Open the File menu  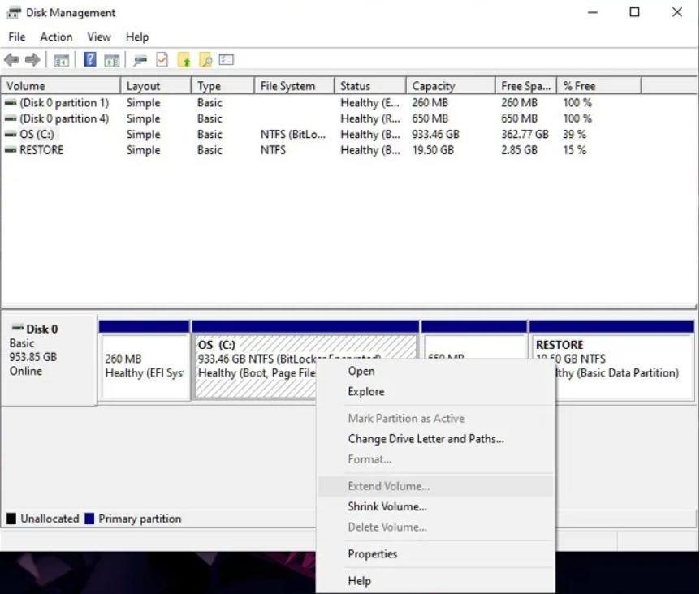pyautogui.click(x=17, y=37)
